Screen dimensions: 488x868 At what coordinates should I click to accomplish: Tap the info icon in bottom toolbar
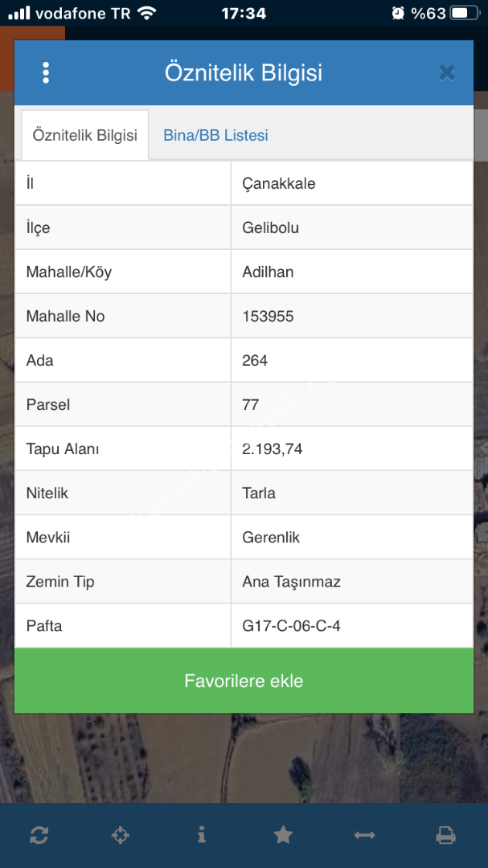(x=201, y=835)
